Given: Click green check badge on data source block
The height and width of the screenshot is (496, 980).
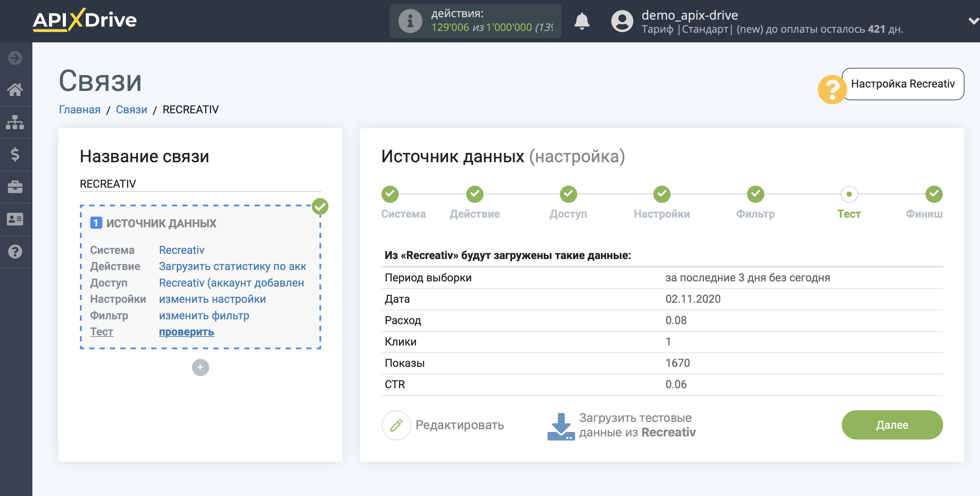Looking at the screenshot, I should click(320, 207).
